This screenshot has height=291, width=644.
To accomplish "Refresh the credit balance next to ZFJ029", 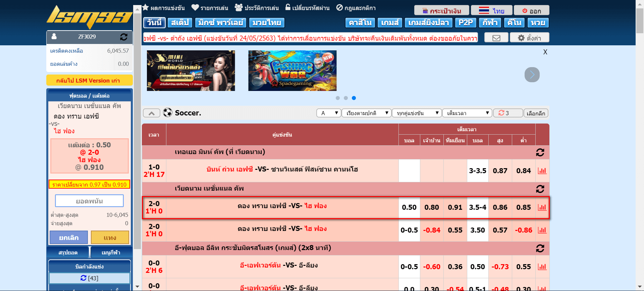I will (123, 37).
